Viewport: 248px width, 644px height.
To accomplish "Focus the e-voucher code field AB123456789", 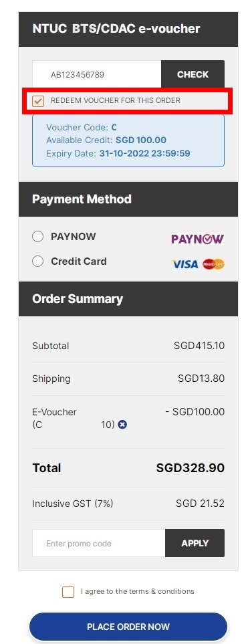I will 97,74.
